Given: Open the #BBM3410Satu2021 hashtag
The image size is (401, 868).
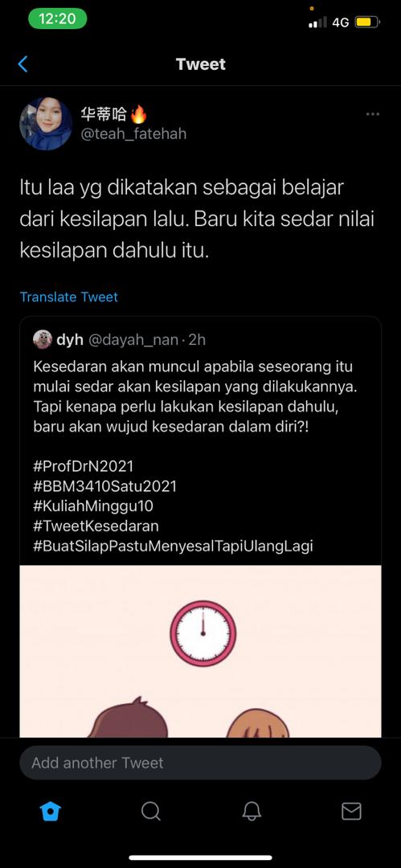Looking at the screenshot, I should pyautogui.click(x=104, y=486).
